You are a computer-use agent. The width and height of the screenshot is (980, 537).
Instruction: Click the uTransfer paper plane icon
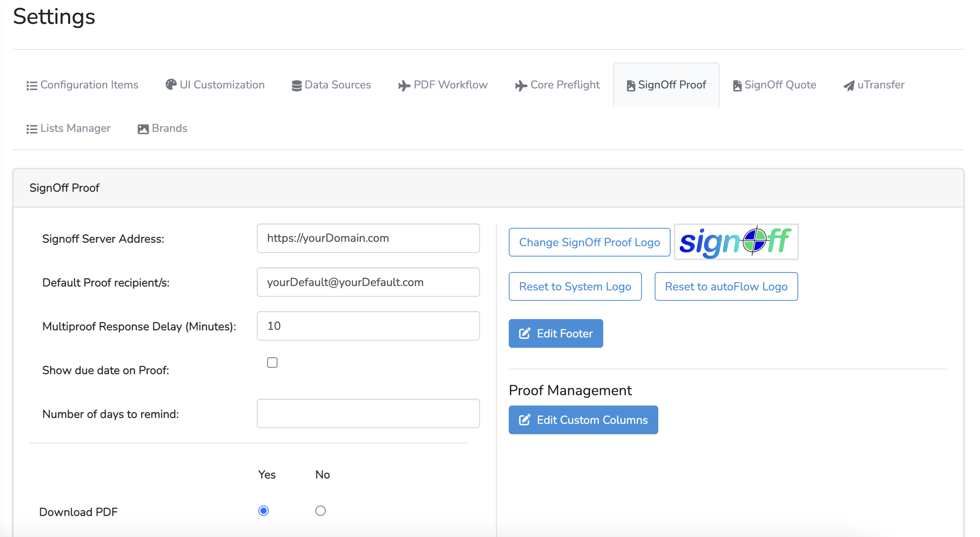(x=848, y=86)
